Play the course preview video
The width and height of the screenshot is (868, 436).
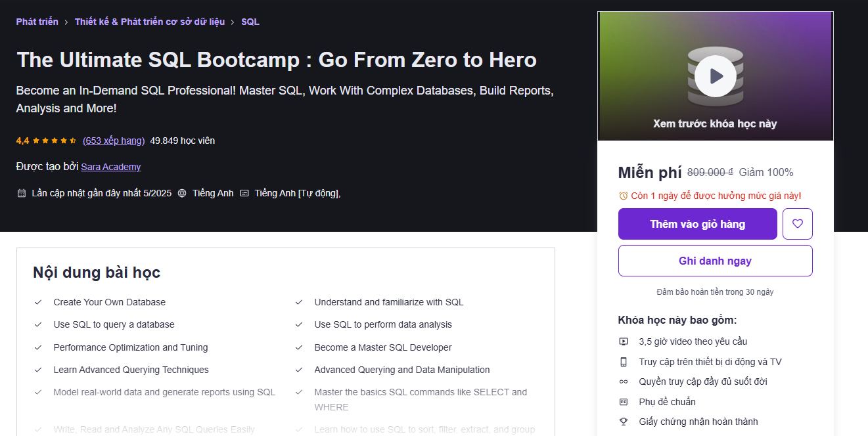(x=715, y=76)
